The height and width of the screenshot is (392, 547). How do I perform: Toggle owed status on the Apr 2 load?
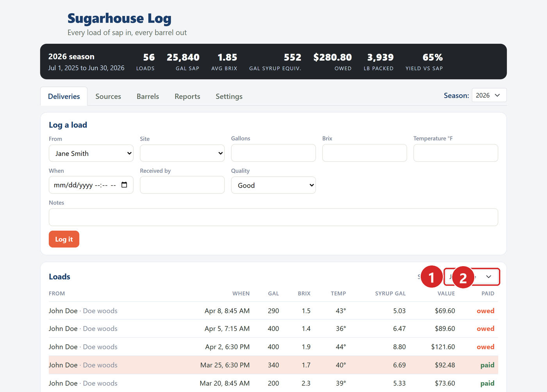point(485,347)
